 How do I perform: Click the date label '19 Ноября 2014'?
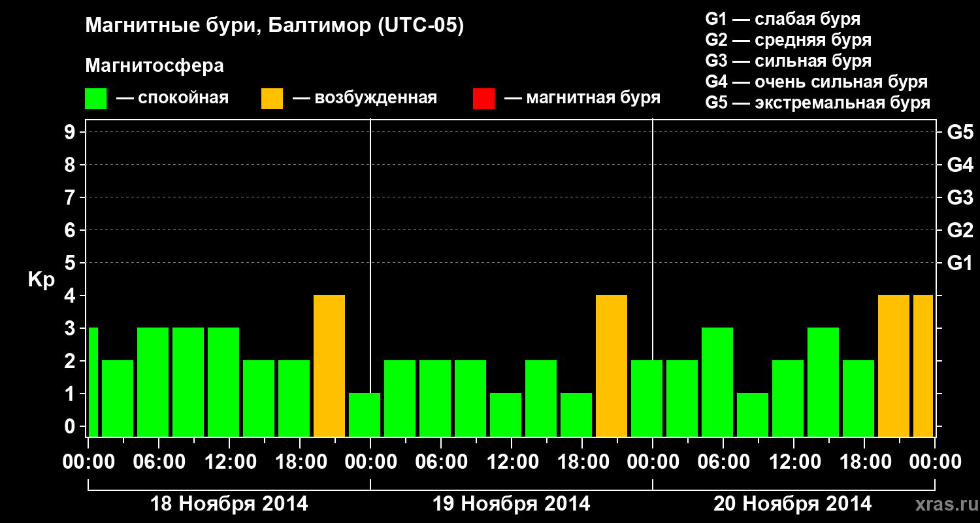point(512,504)
